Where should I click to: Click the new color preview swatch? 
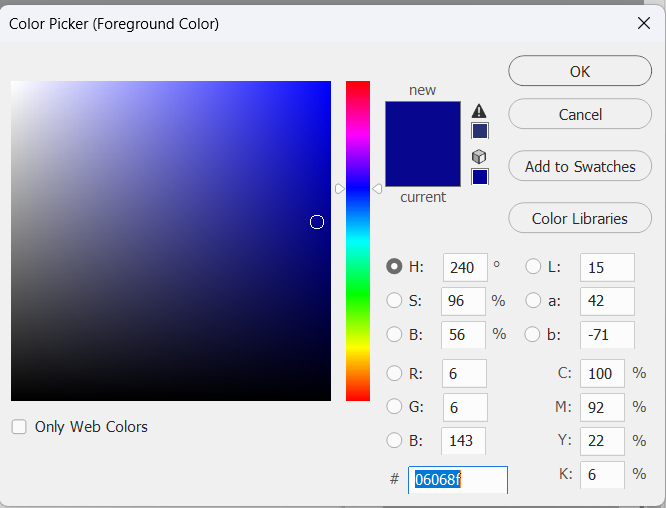[423, 144]
